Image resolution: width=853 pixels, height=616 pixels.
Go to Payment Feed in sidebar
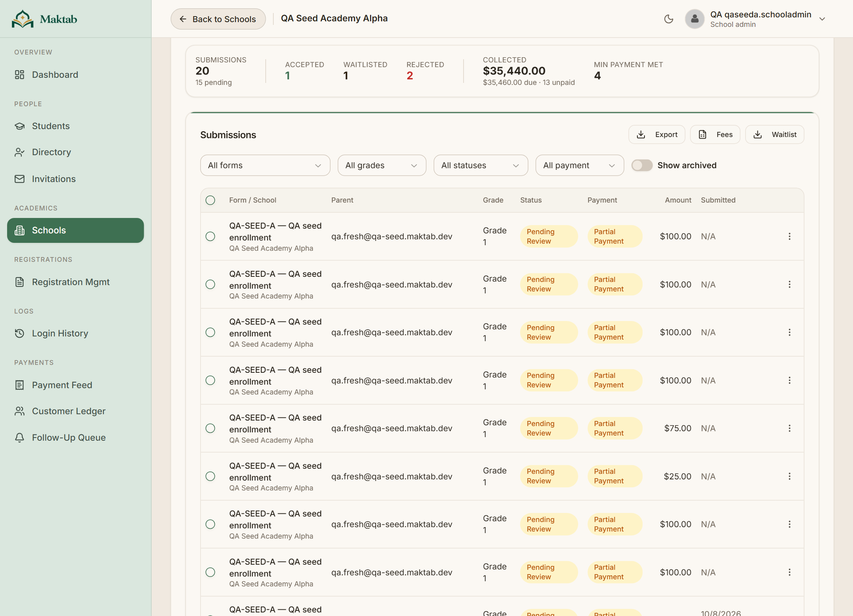tap(75, 385)
